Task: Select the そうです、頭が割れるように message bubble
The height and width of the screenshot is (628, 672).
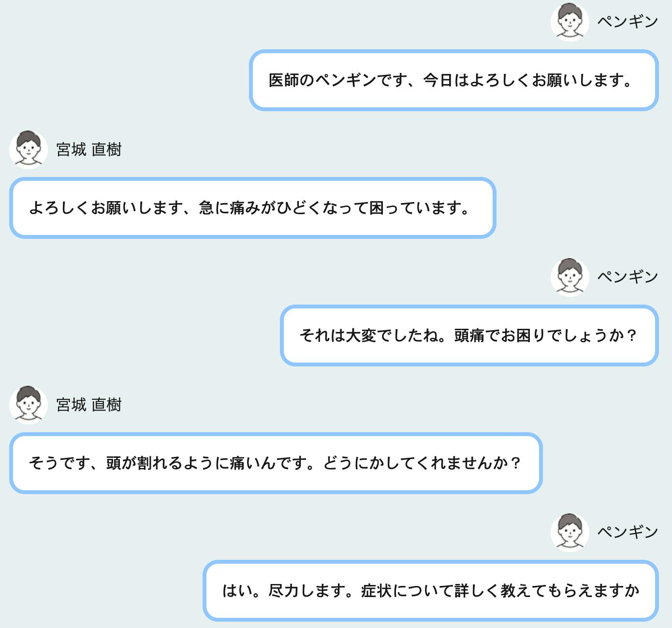Action: click(276, 463)
